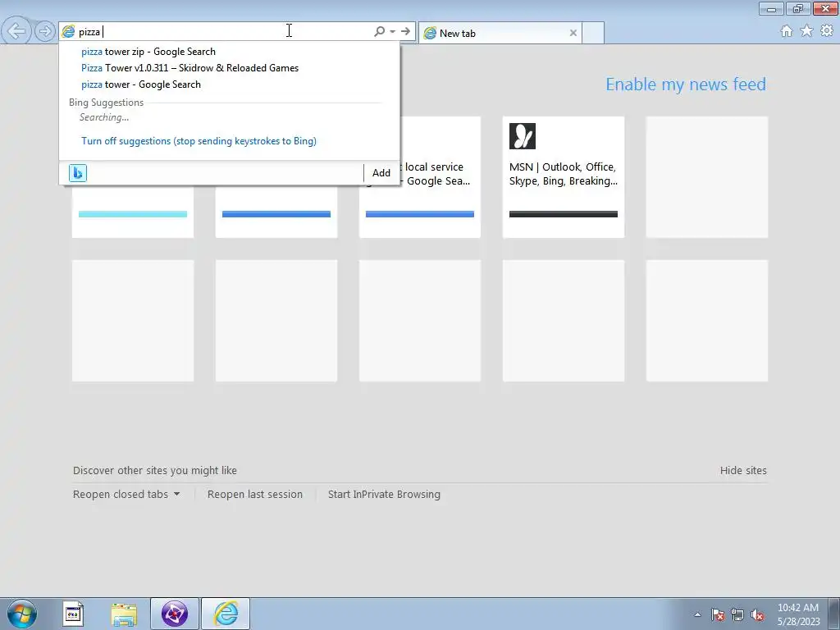Click network status tray icon
Screen dimensions: 840x630
click(737, 614)
